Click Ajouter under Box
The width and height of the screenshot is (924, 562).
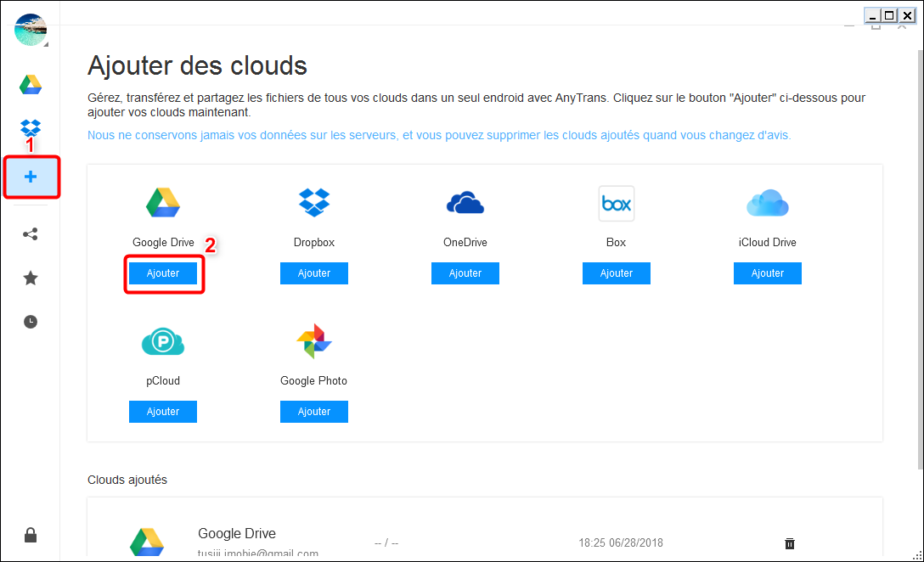pyautogui.click(x=617, y=273)
